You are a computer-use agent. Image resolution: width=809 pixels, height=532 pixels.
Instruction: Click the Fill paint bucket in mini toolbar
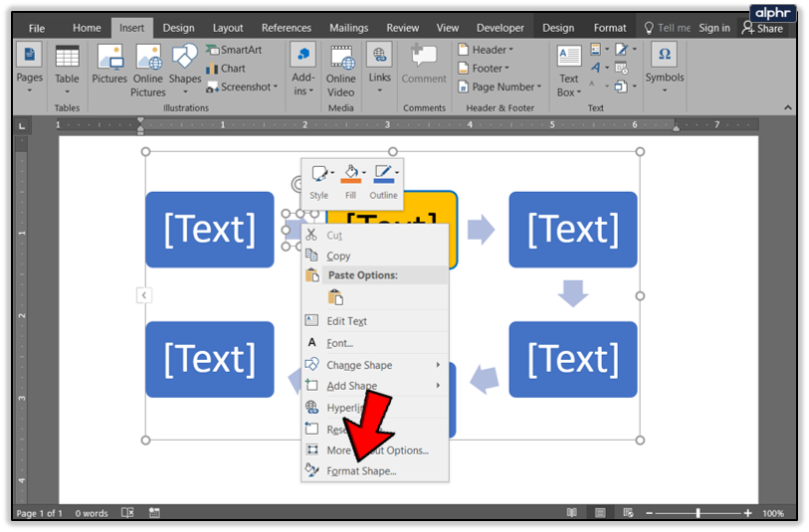point(350,175)
